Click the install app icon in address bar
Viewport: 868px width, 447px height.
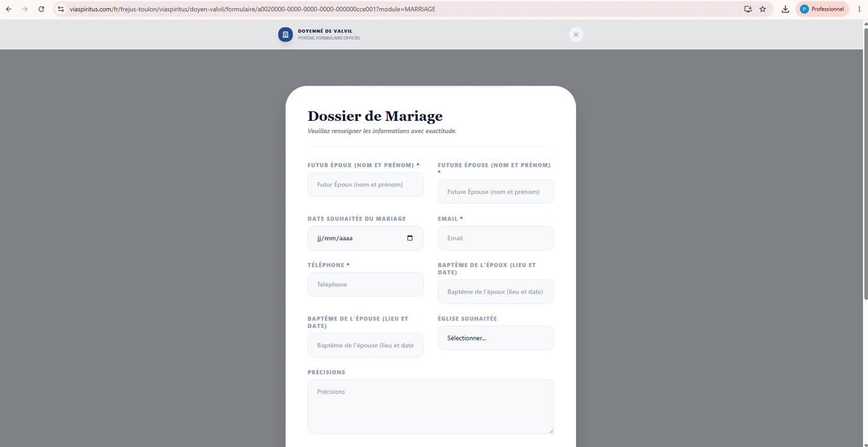[748, 9]
